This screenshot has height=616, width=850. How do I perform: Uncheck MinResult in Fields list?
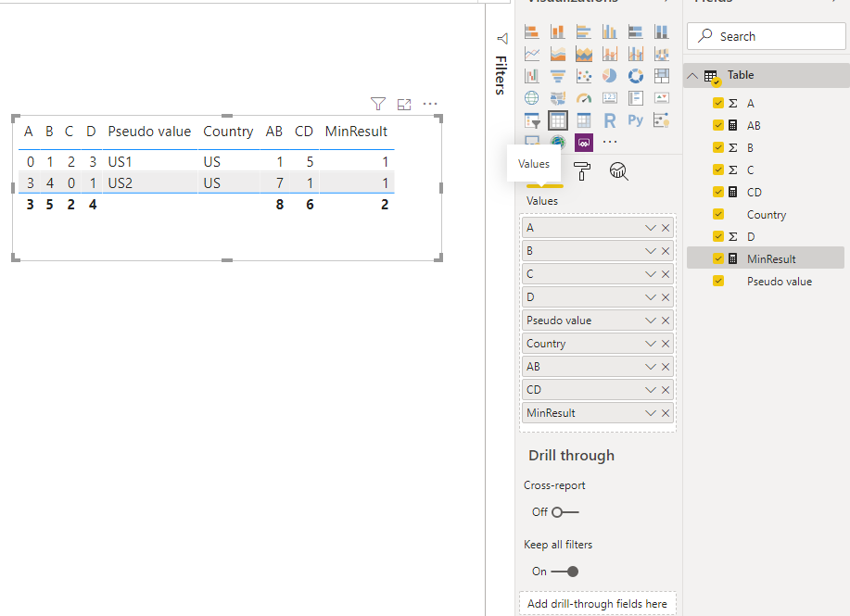pos(718,258)
